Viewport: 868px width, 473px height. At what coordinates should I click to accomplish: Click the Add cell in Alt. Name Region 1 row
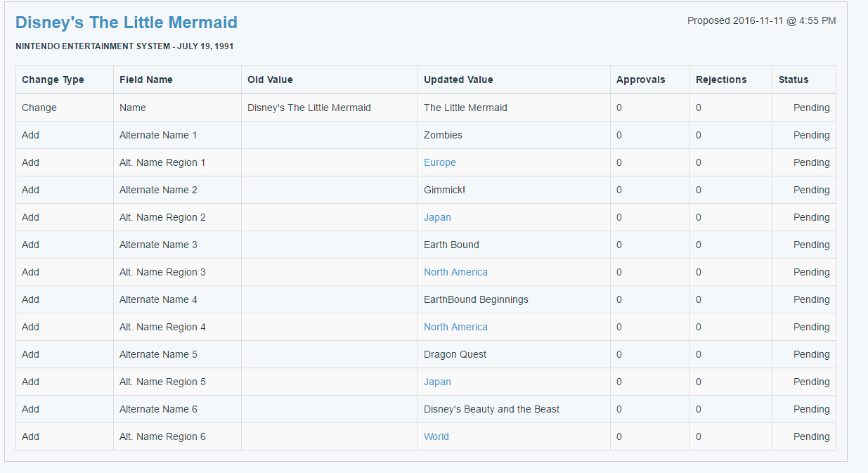tap(65, 162)
